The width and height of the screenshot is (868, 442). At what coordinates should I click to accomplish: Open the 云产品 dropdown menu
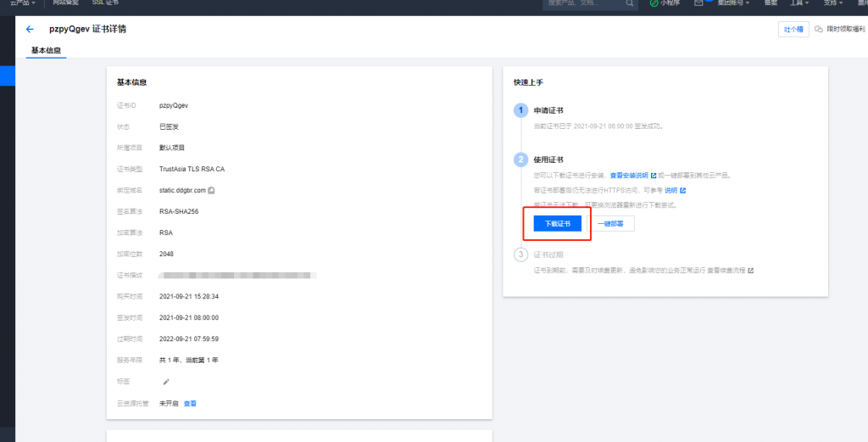[x=23, y=3]
